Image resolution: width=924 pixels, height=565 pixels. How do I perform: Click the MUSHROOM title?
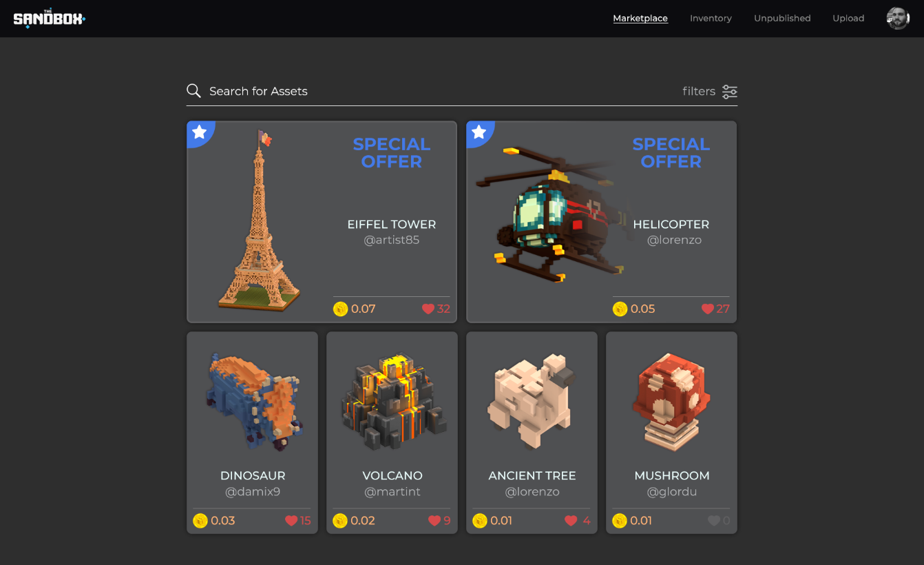pos(672,476)
